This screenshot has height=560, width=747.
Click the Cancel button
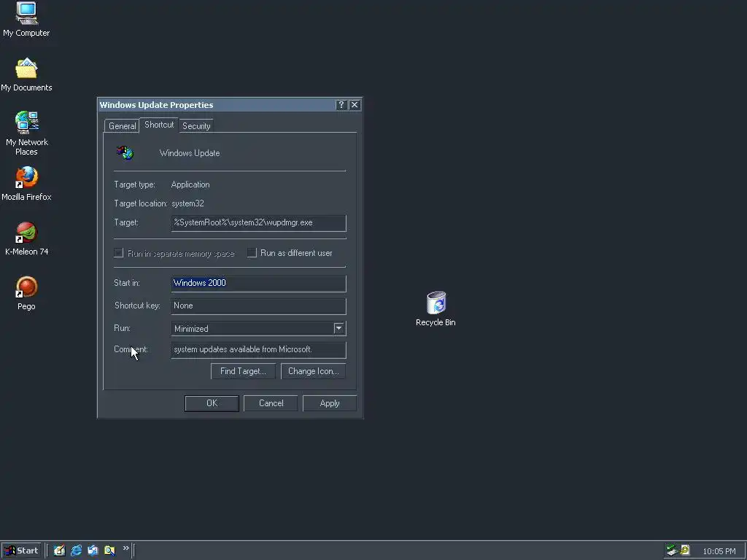pyautogui.click(x=271, y=403)
